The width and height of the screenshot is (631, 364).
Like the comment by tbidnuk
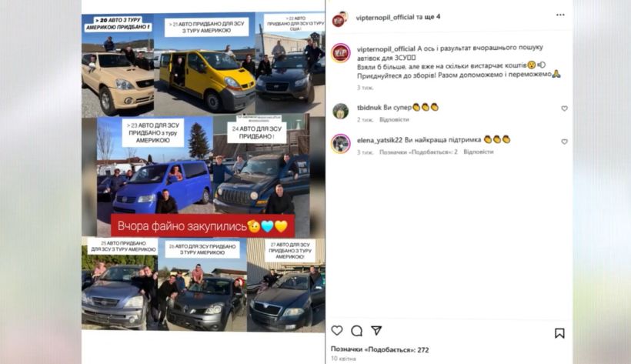(564, 109)
